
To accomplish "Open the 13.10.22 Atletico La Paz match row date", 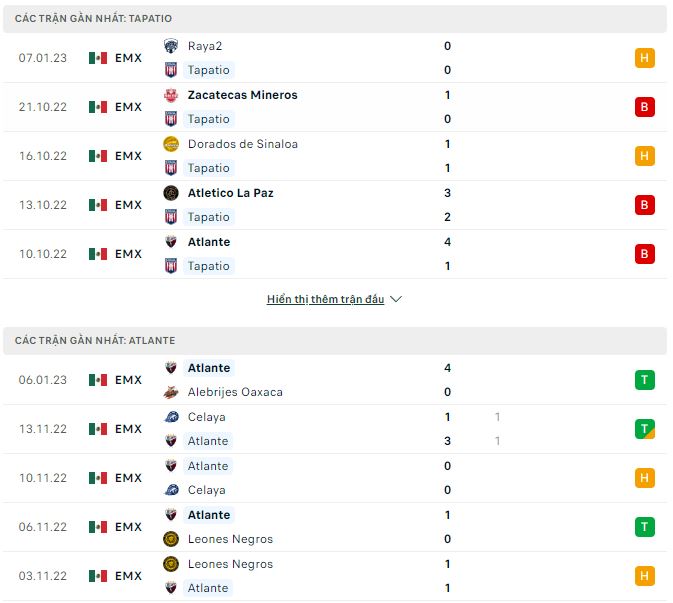I will tap(43, 205).
